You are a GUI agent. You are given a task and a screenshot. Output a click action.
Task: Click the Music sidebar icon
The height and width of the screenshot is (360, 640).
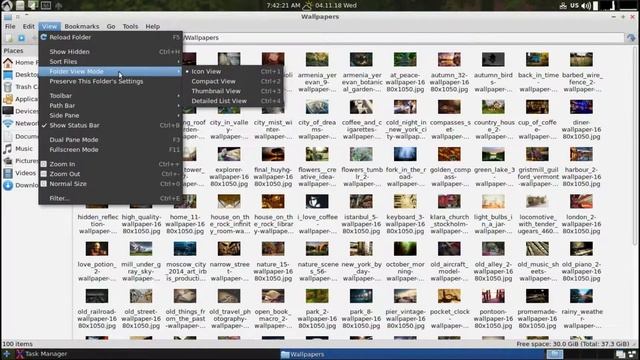point(8,149)
